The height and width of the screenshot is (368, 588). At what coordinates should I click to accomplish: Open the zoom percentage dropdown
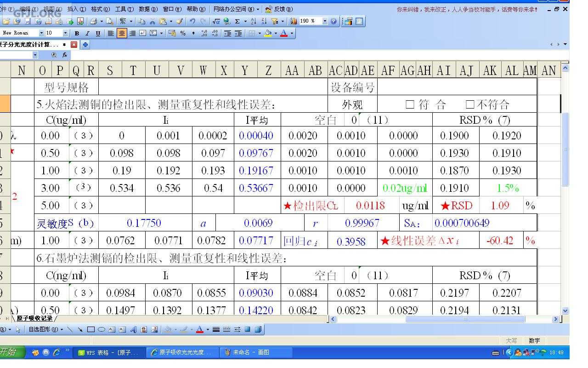(325, 21)
